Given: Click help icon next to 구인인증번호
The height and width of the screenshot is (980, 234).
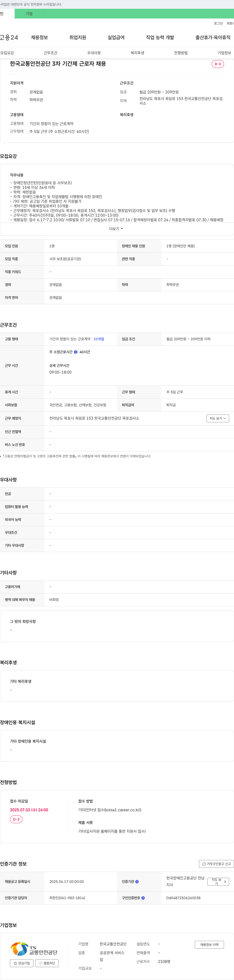Looking at the screenshot, I should 143,898.
